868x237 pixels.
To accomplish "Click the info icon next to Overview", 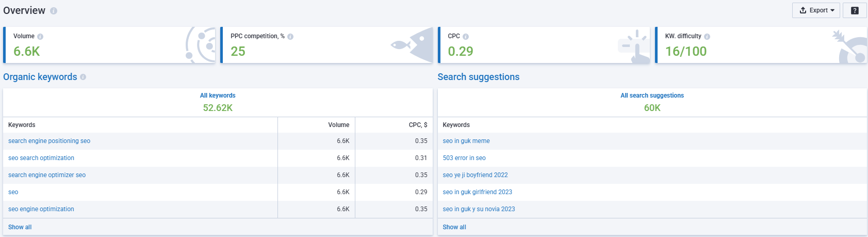I will (54, 11).
